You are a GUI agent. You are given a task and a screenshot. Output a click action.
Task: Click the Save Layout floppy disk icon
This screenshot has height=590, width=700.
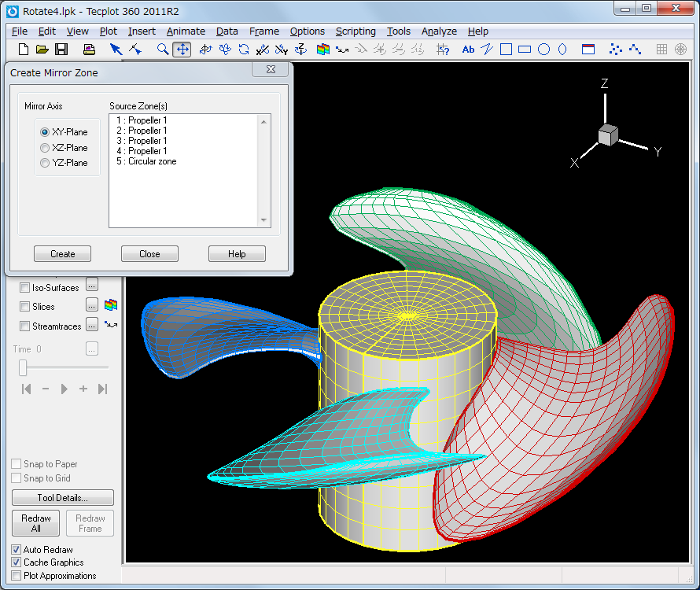click(x=61, y=49)
